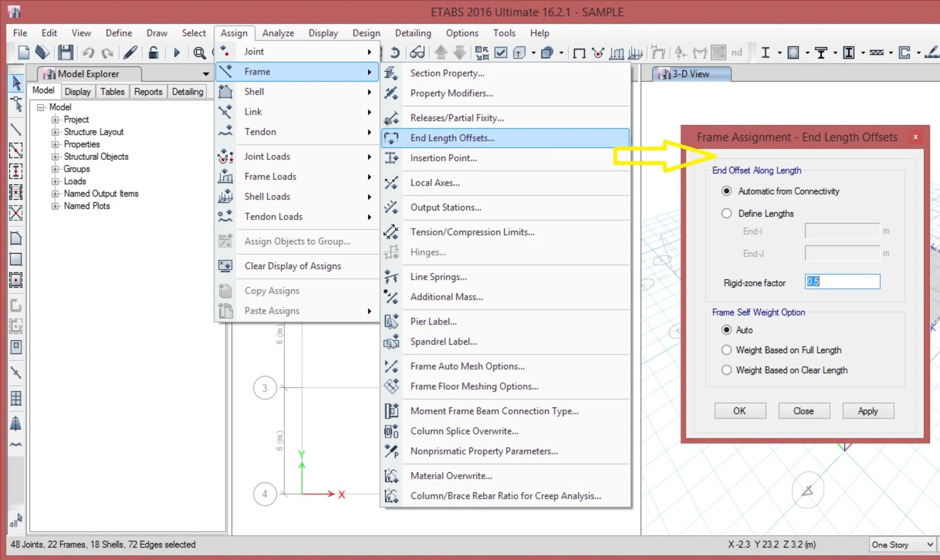940x560 pixels.
Task: Click the New Model blank page icon
Action: pyautogui.click(x=23, y=53)
